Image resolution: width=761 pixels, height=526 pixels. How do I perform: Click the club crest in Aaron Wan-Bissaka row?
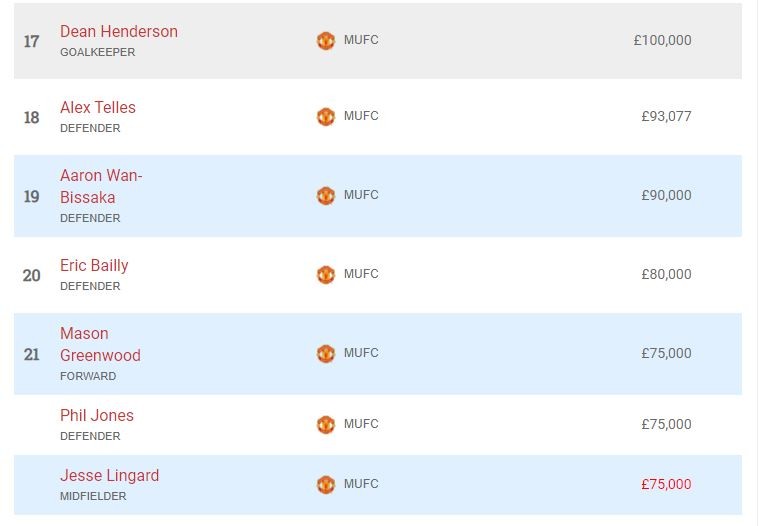point(325,196)
